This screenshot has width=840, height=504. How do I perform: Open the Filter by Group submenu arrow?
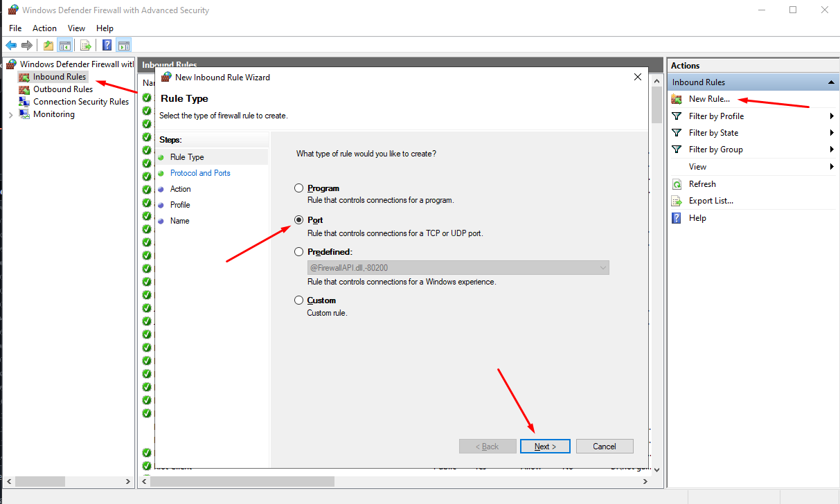(x=832, y=150)
